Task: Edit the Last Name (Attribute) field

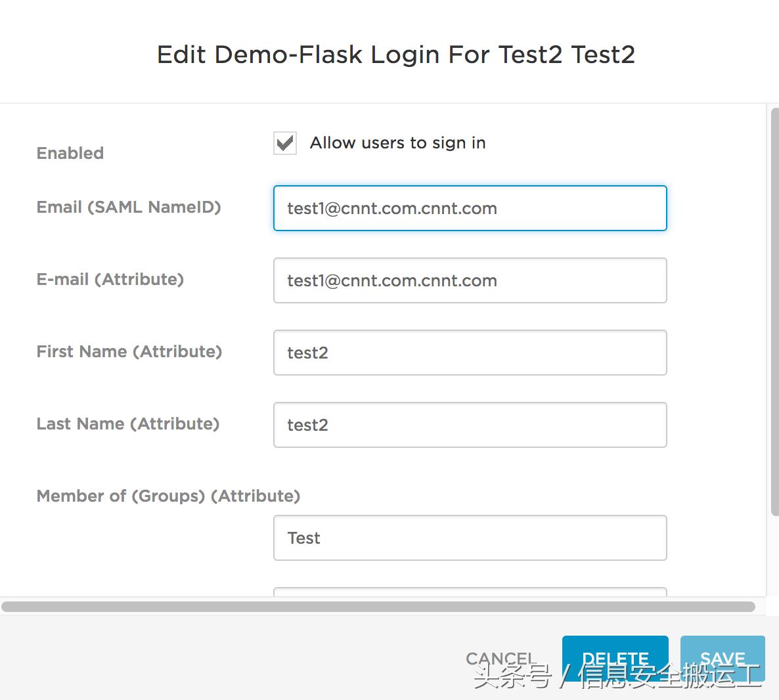Action: [x=470, y=425]
